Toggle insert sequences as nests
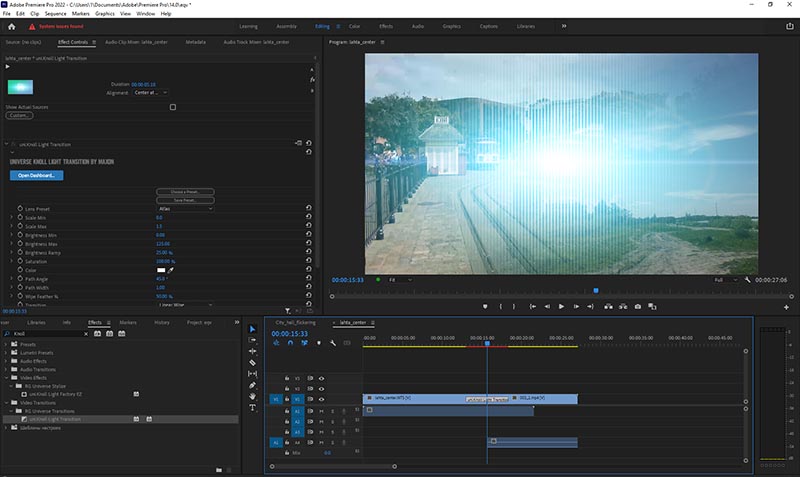 276,343
